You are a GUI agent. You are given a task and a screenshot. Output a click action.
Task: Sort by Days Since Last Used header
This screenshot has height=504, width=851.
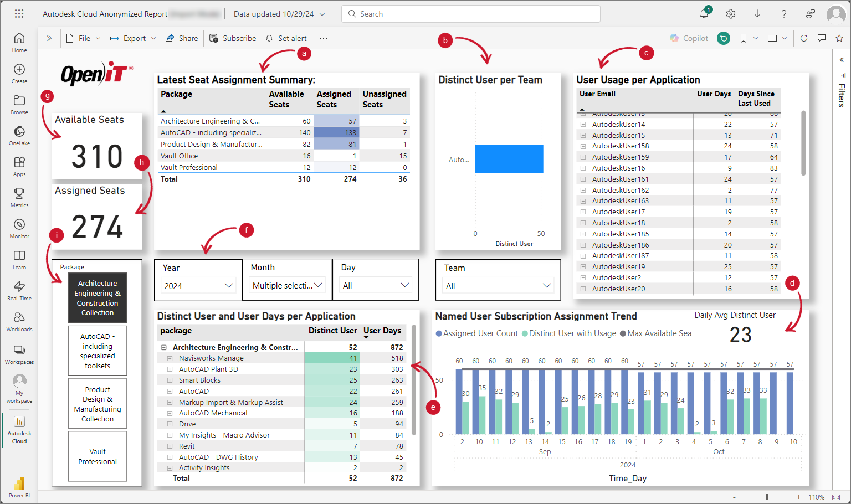[x=756, y=99]
